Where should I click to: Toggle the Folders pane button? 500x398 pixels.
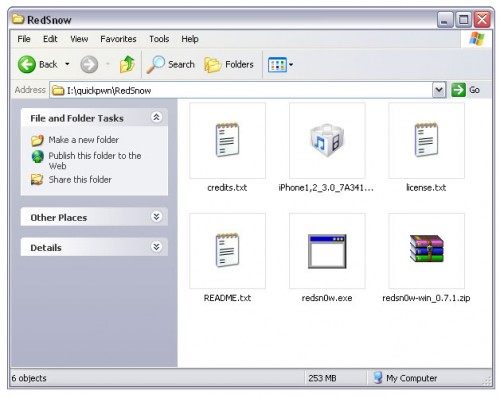pos(229,64)
